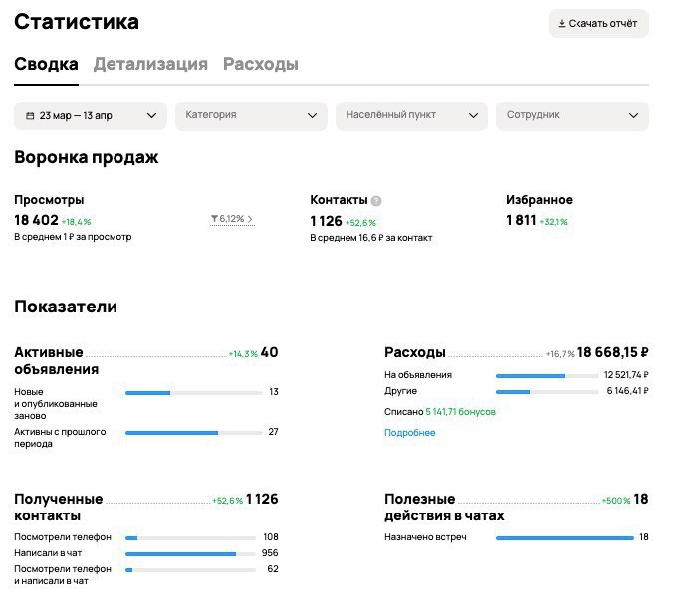This screenshot has width=693, height=616.
Task: Select the Сводка tab
Action: coord(46,64)
